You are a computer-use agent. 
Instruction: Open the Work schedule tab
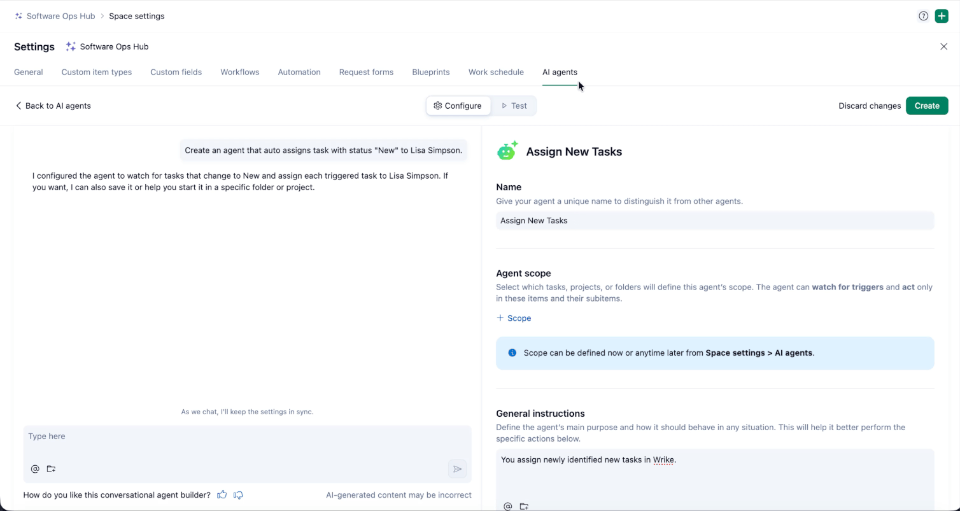pos(496,72)
